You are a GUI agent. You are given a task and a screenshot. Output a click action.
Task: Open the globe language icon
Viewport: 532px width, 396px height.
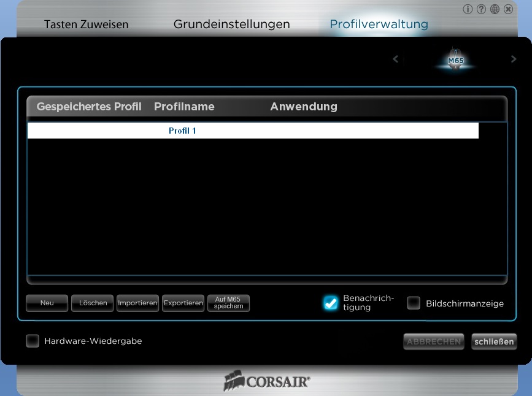coord(495,9)
